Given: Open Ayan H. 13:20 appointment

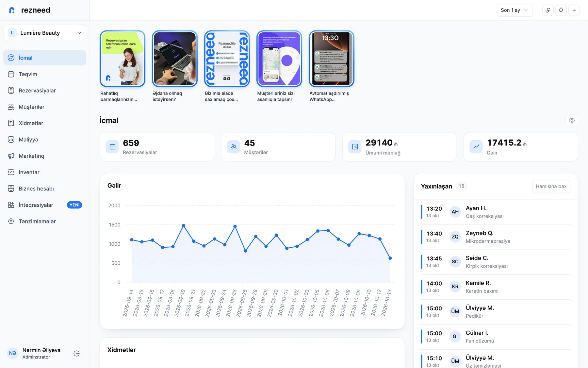Looking at the screenshot, I should point(496,212).
